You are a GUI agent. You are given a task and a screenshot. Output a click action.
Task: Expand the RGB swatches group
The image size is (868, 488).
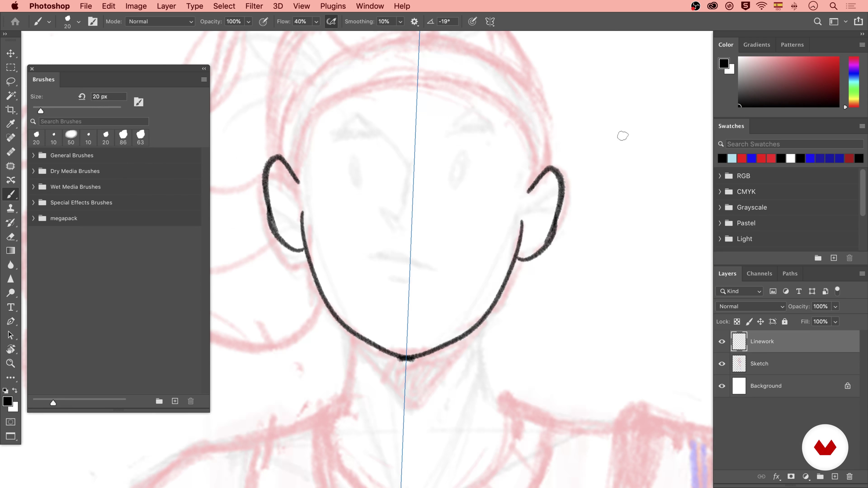[720, 176]
